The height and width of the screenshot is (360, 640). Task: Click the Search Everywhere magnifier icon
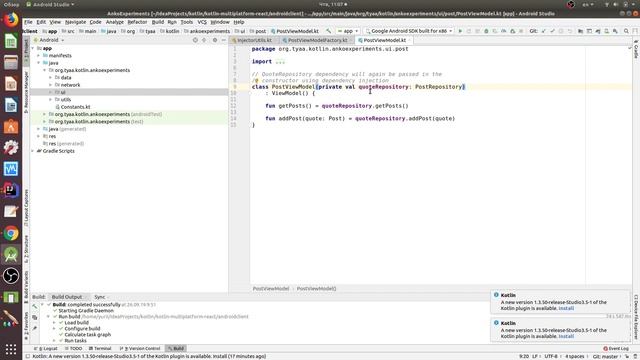[x=626, y=31]
